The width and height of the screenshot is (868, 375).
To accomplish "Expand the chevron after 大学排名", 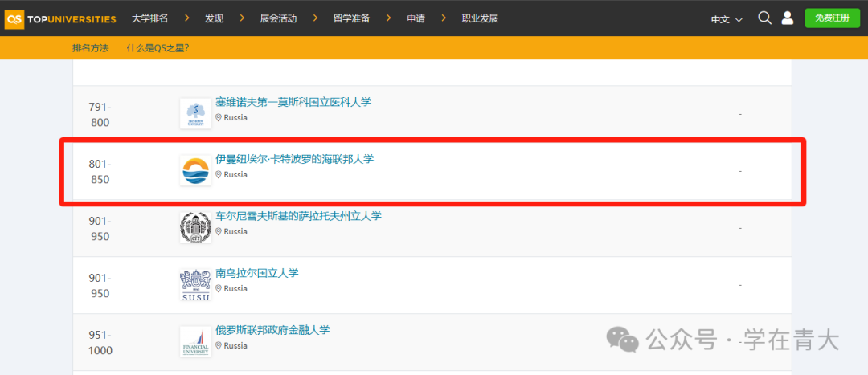I will click(187, 18).
